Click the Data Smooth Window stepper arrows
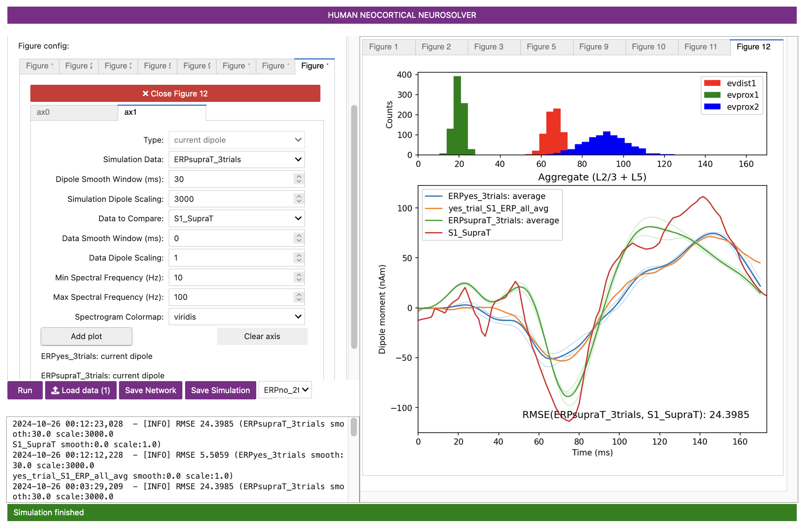 coord(299,238)
